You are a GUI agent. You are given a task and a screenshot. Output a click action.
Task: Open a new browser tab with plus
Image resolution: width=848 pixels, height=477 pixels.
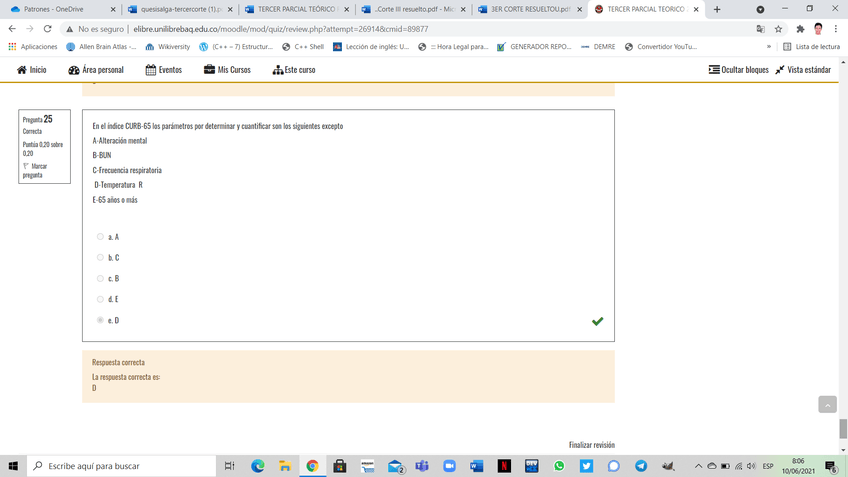pos(717,9)
